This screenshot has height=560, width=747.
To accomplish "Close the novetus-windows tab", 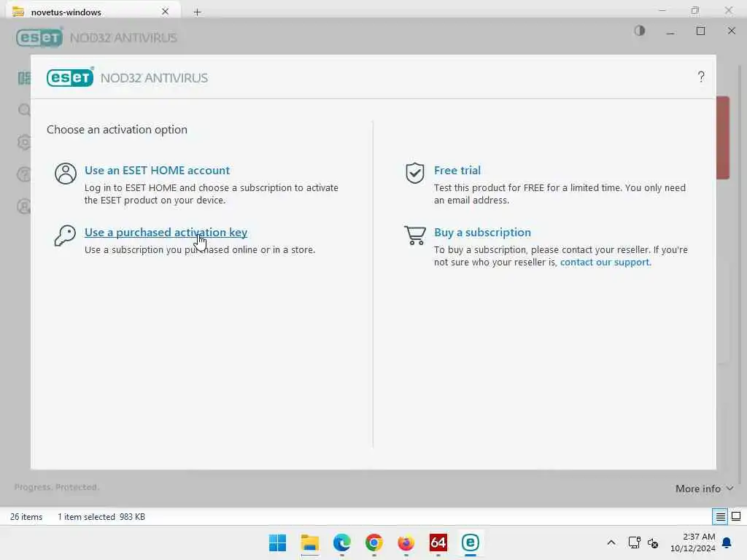I will coord(166,12).
